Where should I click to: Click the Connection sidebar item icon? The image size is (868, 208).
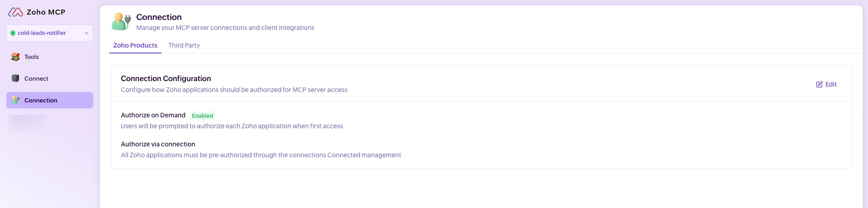coord(15,100)
